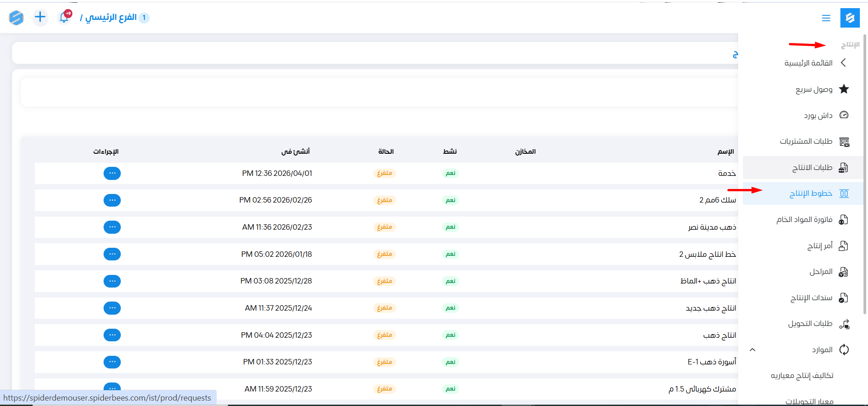Go back via القائمة الرئيسية chevron
This screenshot has height=406, width=868.
click(x=843, y=63)
